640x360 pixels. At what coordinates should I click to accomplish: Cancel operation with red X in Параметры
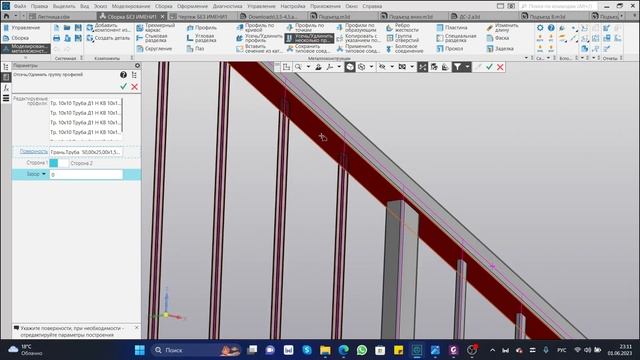click(134, 87)
